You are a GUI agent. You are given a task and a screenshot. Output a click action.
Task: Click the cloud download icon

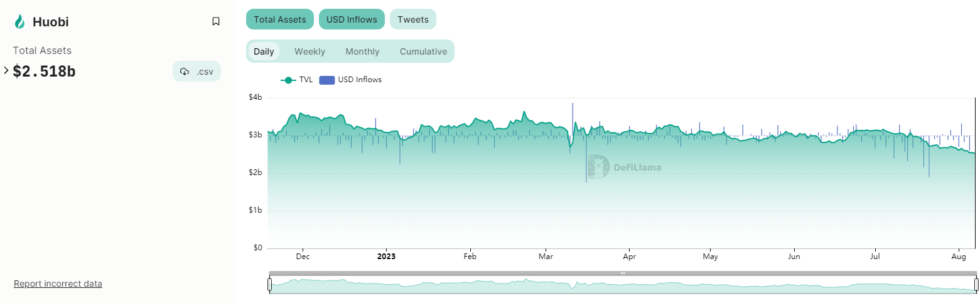click(x=185, y=72)
